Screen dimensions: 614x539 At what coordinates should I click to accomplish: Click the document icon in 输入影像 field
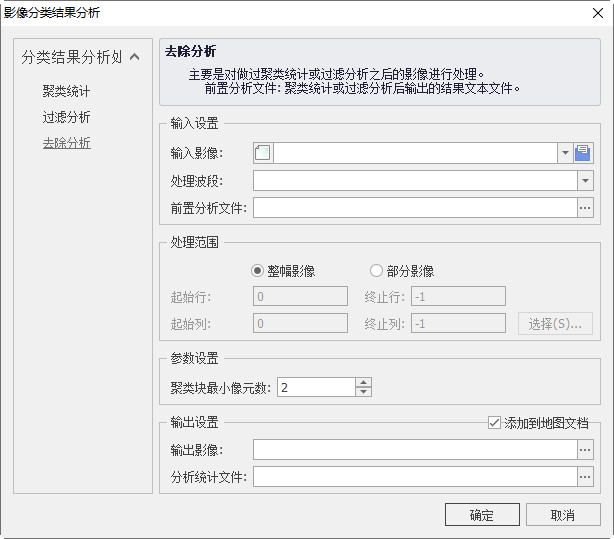(x=263, y=153)
